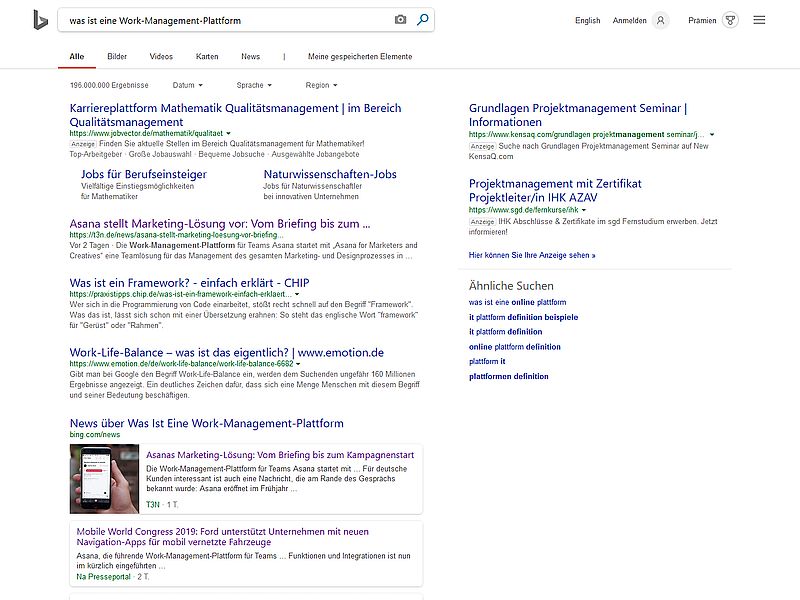Switch to the Bilder tab
The width and height of the screenshot is (800, 600).
pos(117,57)
